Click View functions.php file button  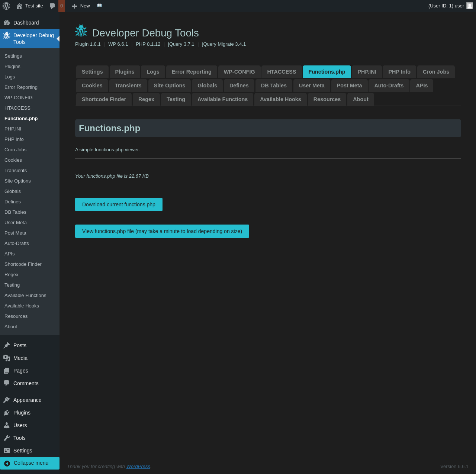click(162, 231)
